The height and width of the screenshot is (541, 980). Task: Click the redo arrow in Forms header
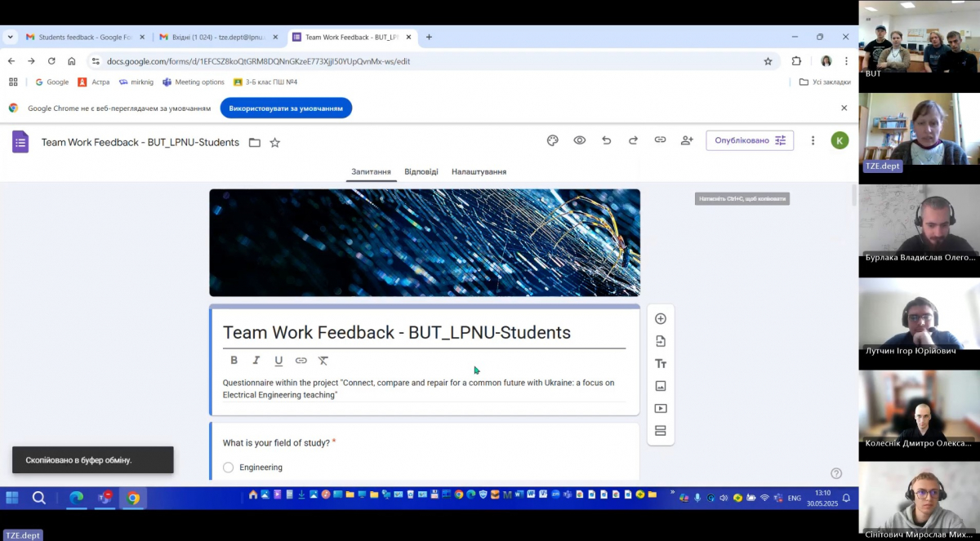[633, 140]
